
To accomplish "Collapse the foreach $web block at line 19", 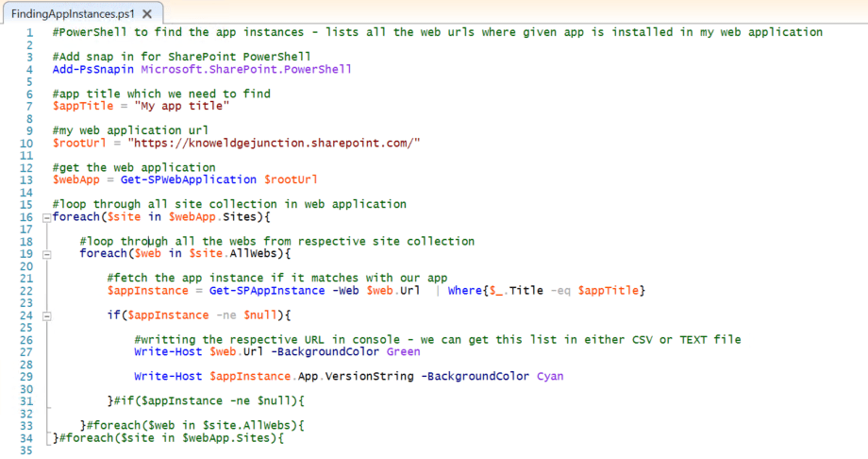I will pyautogui.click(x=47, y=254).
